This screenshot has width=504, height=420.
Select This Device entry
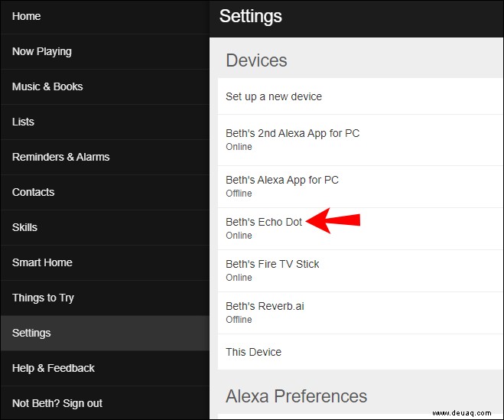[360, 352]
